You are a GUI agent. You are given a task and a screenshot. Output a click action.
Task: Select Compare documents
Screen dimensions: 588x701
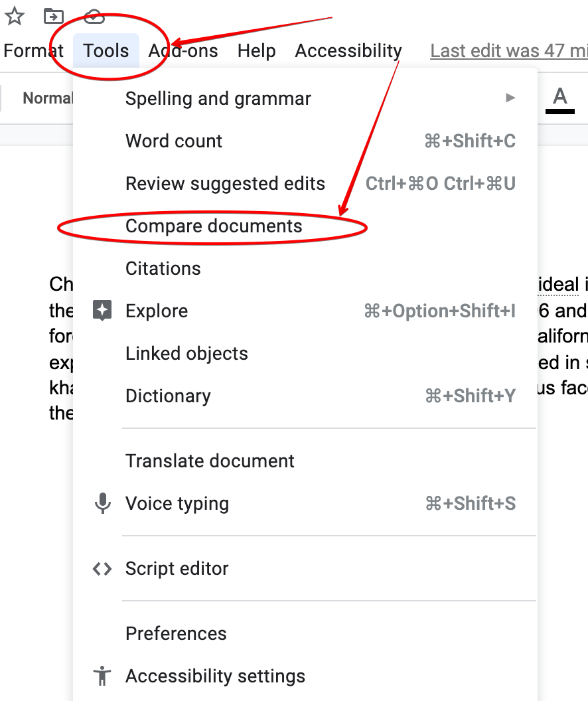[212, 226]
